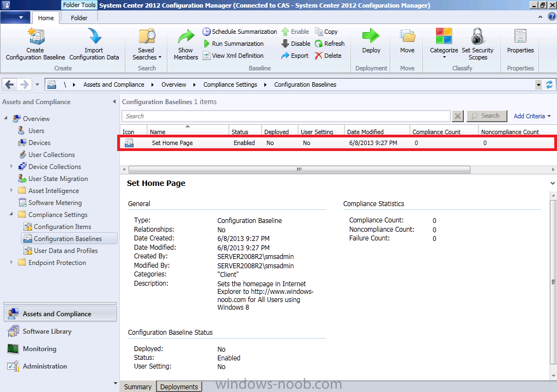
Task: Collapse the Overview tree node
Action: 5,118
